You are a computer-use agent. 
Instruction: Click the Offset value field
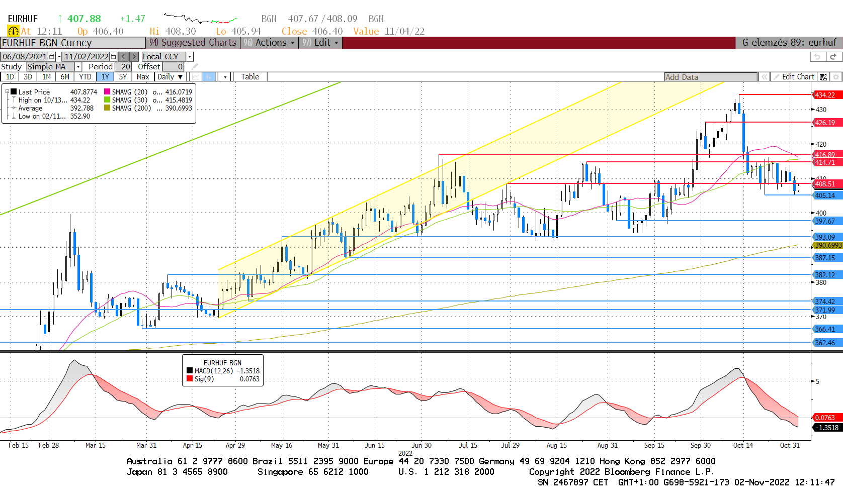tap(174, 66)
